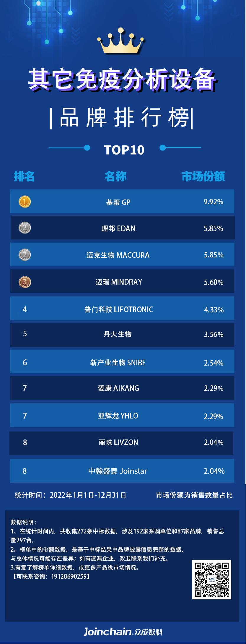Click the TOP10 heading text
246x644 pixels.
coord(124,150)
